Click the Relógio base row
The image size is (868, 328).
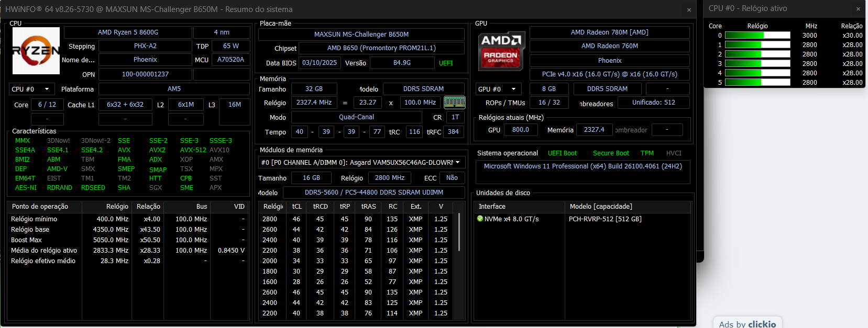(x=128, y=230)
